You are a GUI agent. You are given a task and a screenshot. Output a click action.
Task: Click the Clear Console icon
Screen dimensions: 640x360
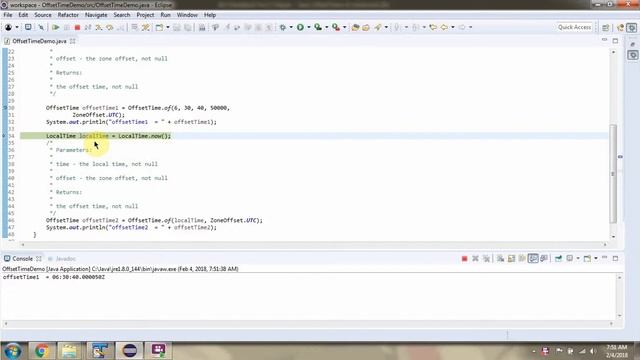click(500, 258)
